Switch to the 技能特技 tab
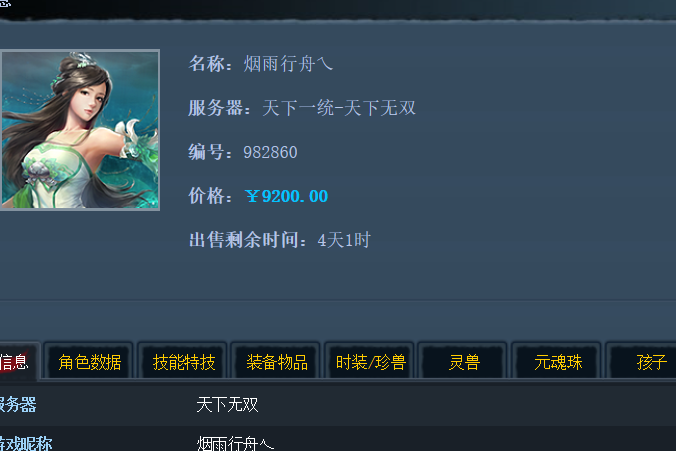 (183, 362)
